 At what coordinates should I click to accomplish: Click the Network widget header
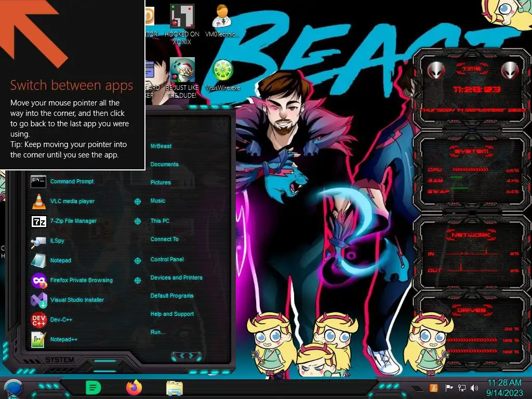pos(471,235)
